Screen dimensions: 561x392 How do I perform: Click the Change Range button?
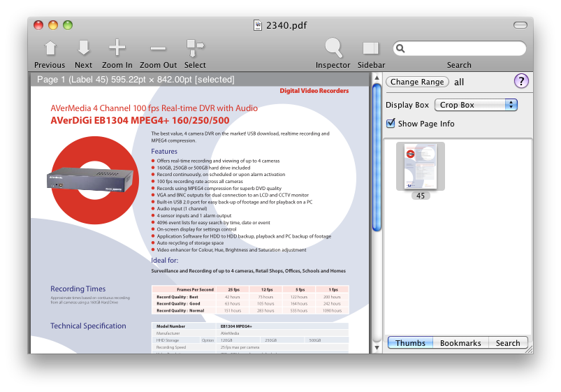click(x=417, y=82)
